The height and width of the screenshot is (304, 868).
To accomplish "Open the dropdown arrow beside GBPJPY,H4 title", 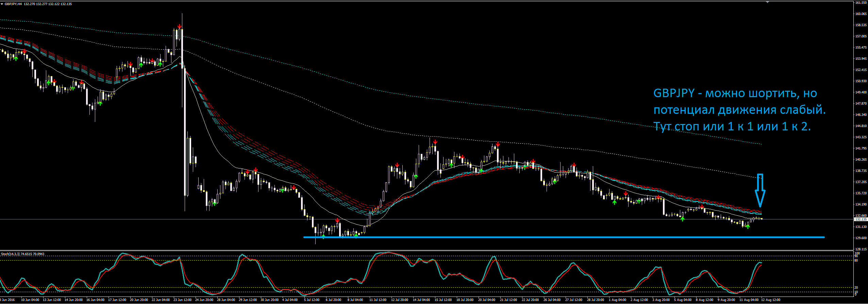I will point(2,4).
